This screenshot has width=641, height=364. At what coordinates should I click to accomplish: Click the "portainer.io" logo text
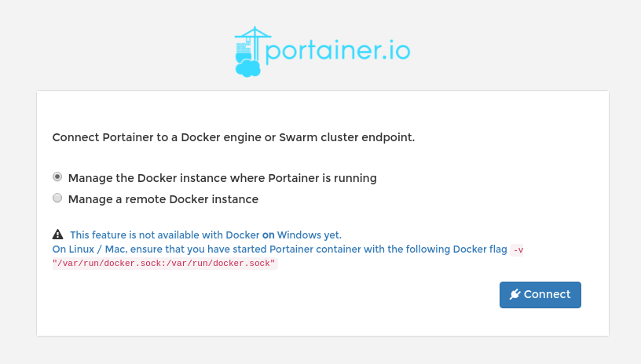[x=339, y=51]
